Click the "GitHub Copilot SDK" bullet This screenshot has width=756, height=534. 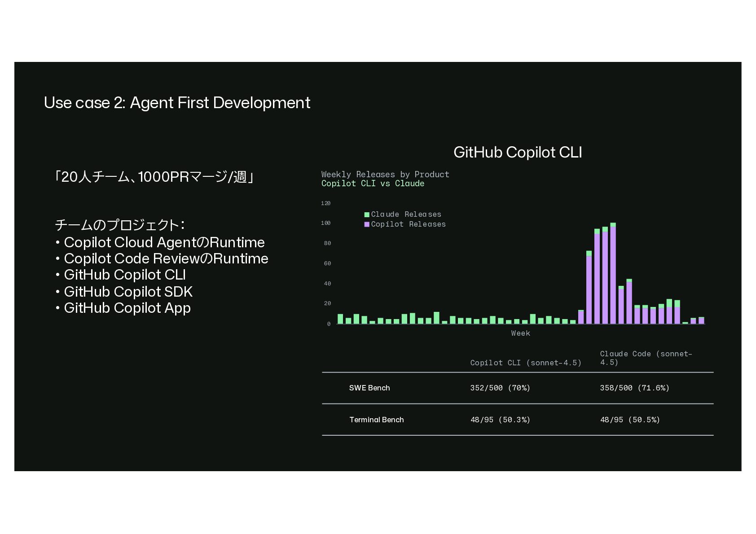[x=124, y=292]
